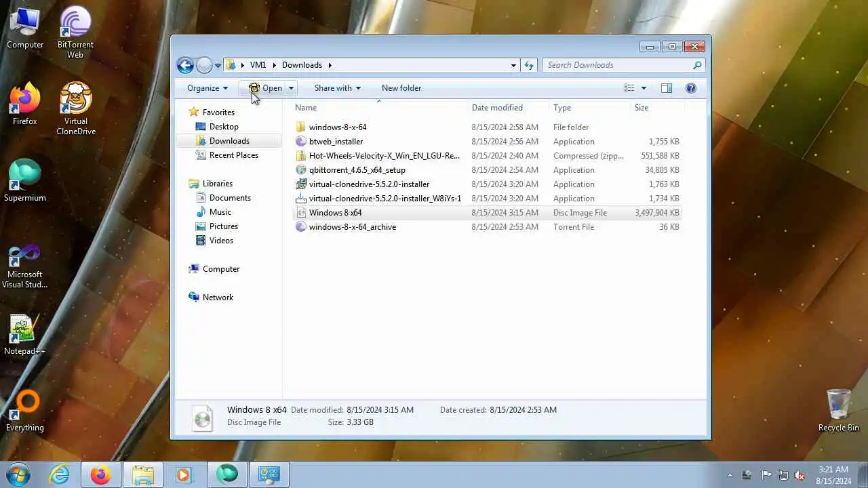Open Firefox from taskbar
Image resolution: width=868 pixels, height=488 pixels.
101,474
